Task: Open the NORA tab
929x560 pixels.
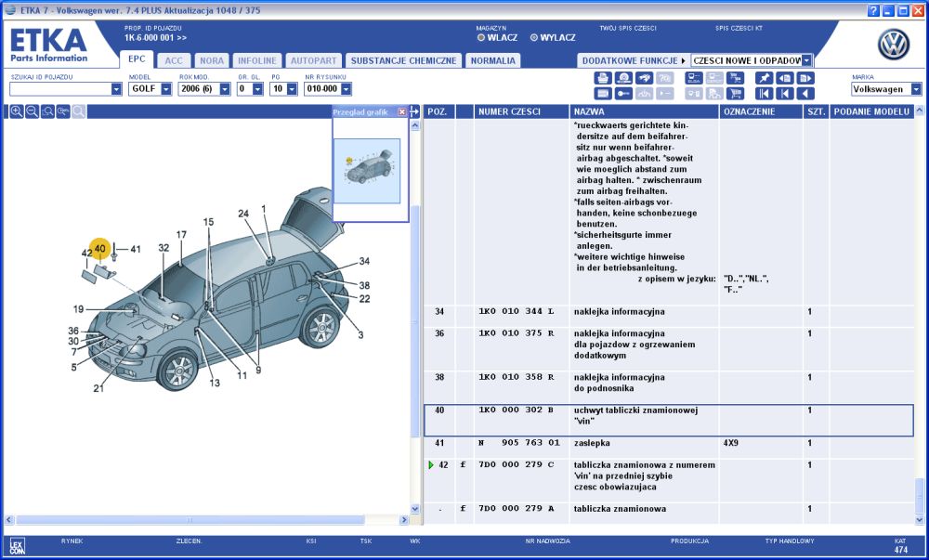Action: pyautogui.click(x=212, y=60)
